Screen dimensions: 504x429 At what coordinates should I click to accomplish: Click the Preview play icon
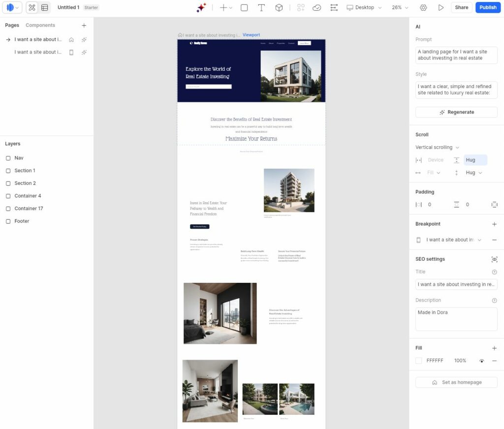(x=441, y=7)
